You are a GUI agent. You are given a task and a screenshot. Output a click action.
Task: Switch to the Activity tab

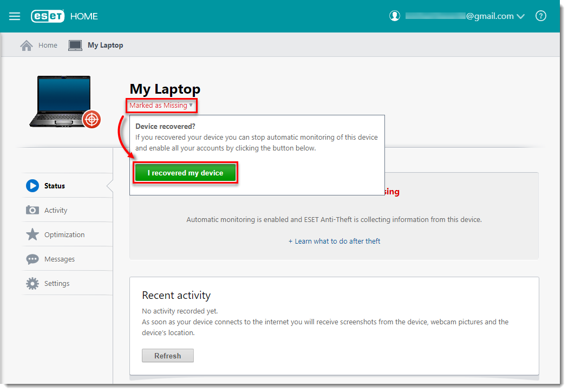click(67, 210)
